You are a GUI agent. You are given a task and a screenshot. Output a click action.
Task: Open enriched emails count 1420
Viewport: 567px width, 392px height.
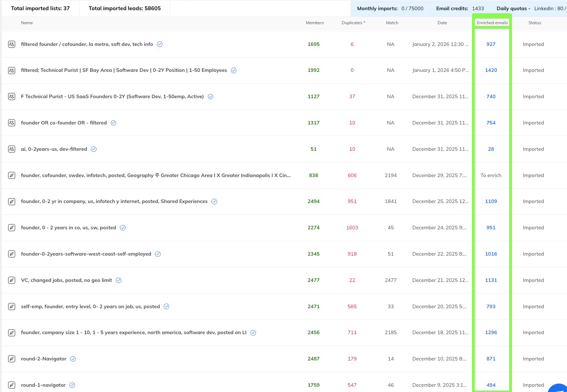tap(491, 70)
